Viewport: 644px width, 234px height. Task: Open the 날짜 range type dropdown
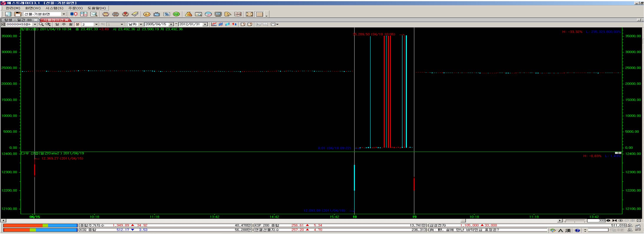(x=141, y=24)
